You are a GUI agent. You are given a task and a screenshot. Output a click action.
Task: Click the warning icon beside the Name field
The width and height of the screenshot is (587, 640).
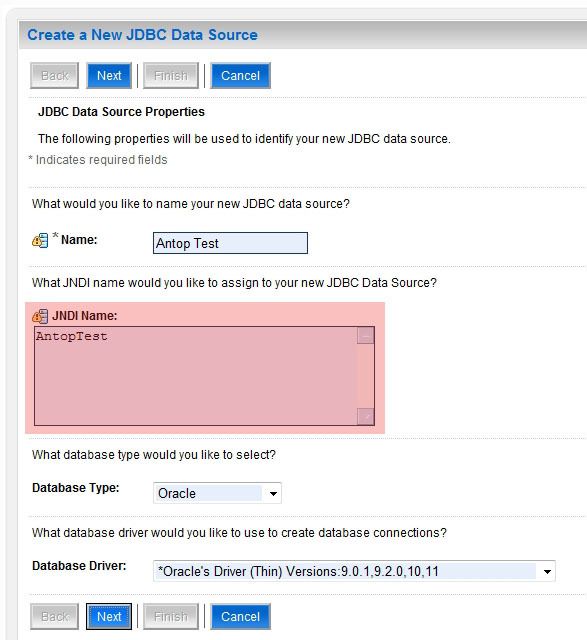40,240
